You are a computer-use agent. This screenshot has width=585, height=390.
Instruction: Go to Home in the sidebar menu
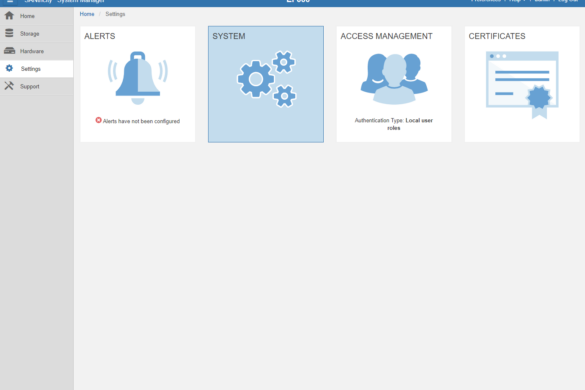coord(27,16)
